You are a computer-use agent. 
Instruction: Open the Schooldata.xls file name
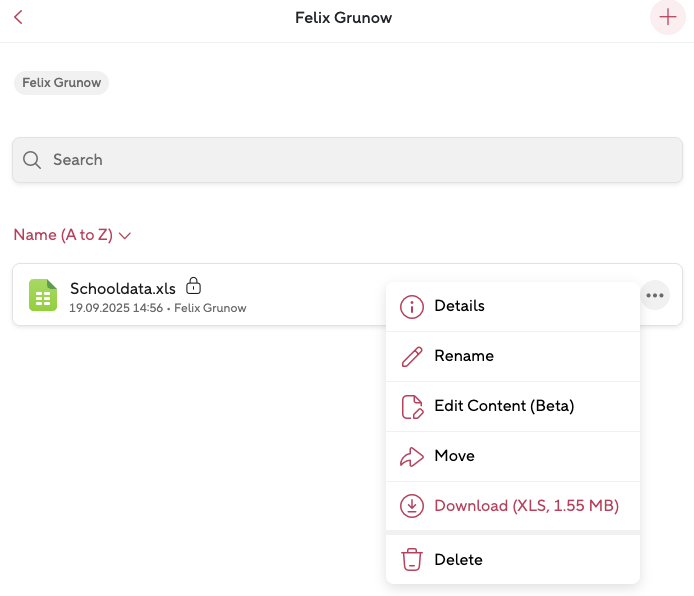tap(122, 288)
